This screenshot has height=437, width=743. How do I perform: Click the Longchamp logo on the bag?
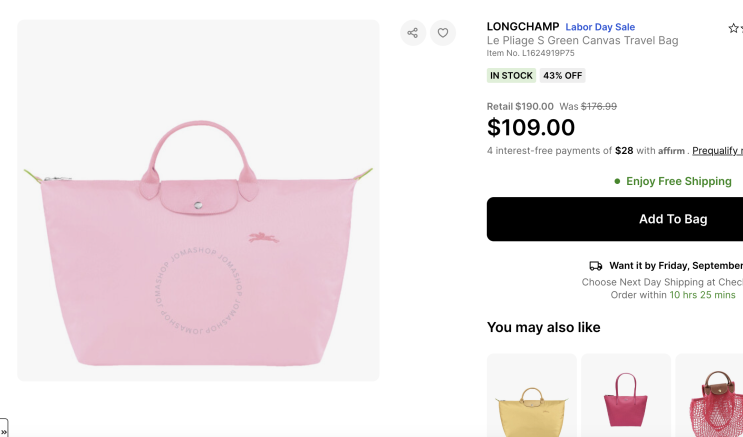point(264,237)
